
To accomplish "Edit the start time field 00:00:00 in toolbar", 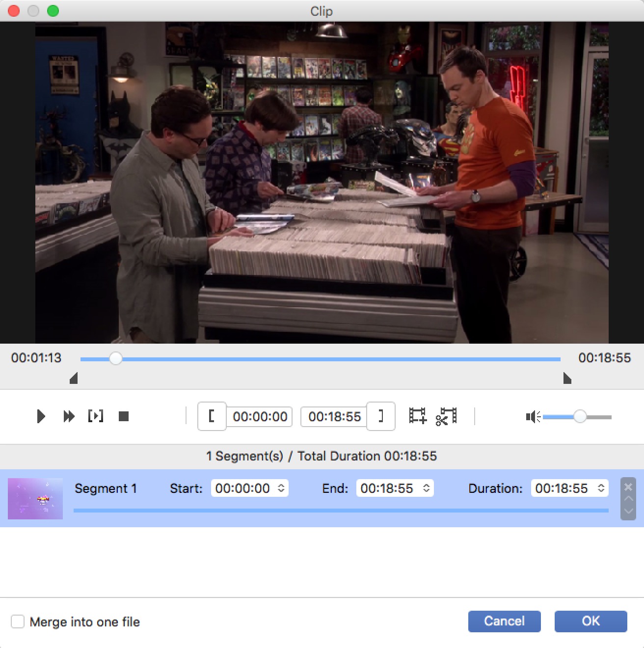I will tap(260, 417).
